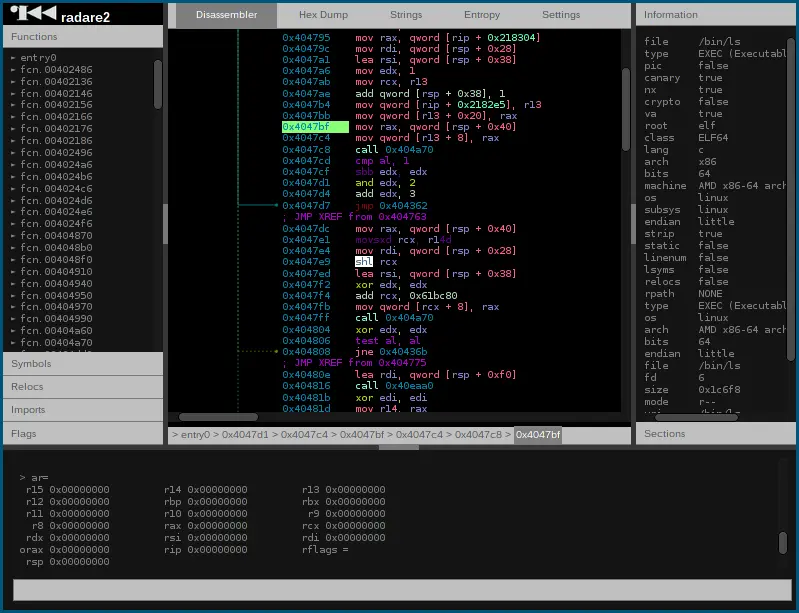
Task: Expand the Imports section
Action: point(83,410)
